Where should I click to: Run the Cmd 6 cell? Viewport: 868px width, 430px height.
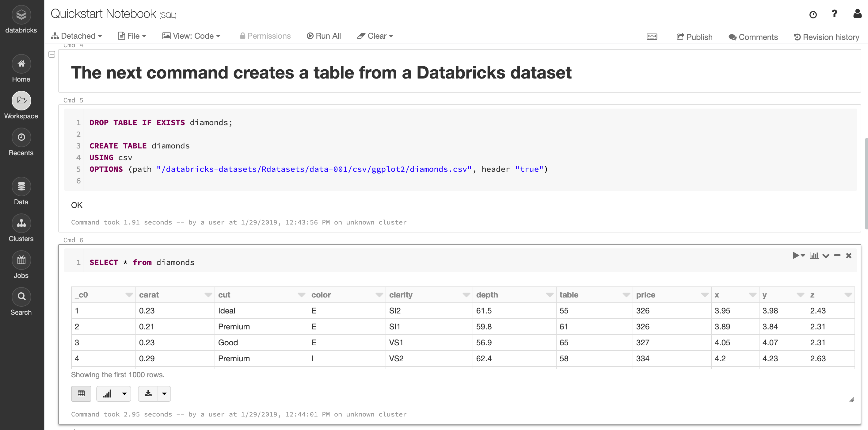tap(796, 255)
